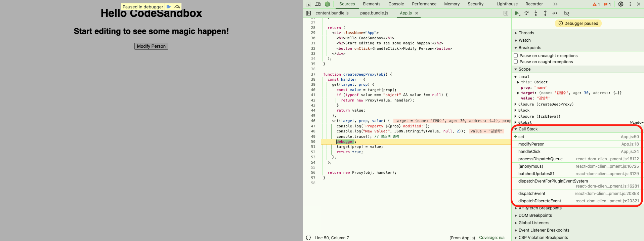This screenshot has height=241, width=644.
Task: Open the warnings counter in DevTools toolbar
Action: coord(596,4)
